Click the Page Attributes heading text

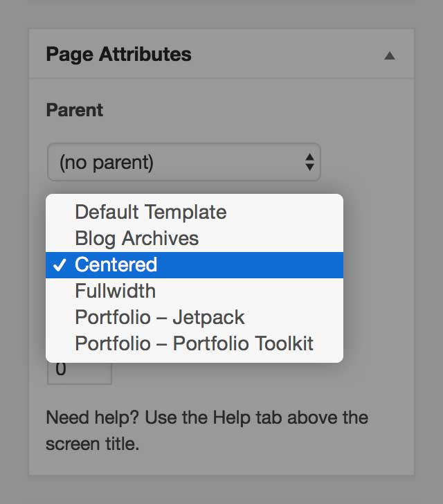tap(118, 54)
